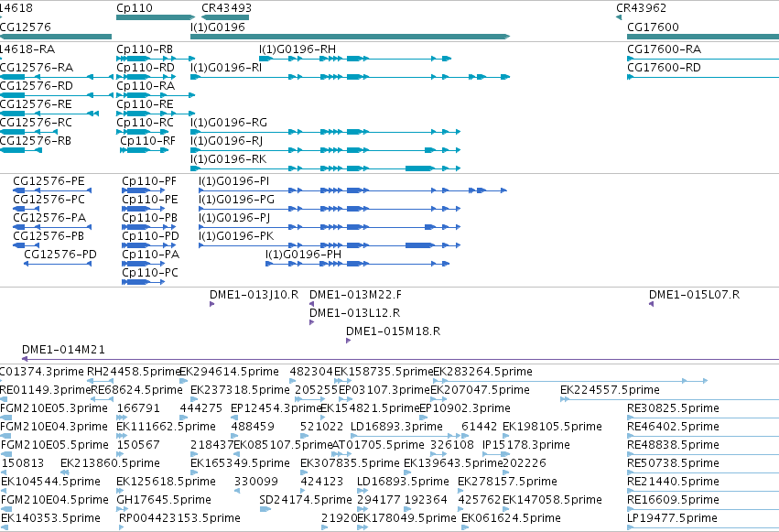Screen dimensions: 779x532
Task: Click BAC end DME1-015L07.R
Action: point(651,304)
